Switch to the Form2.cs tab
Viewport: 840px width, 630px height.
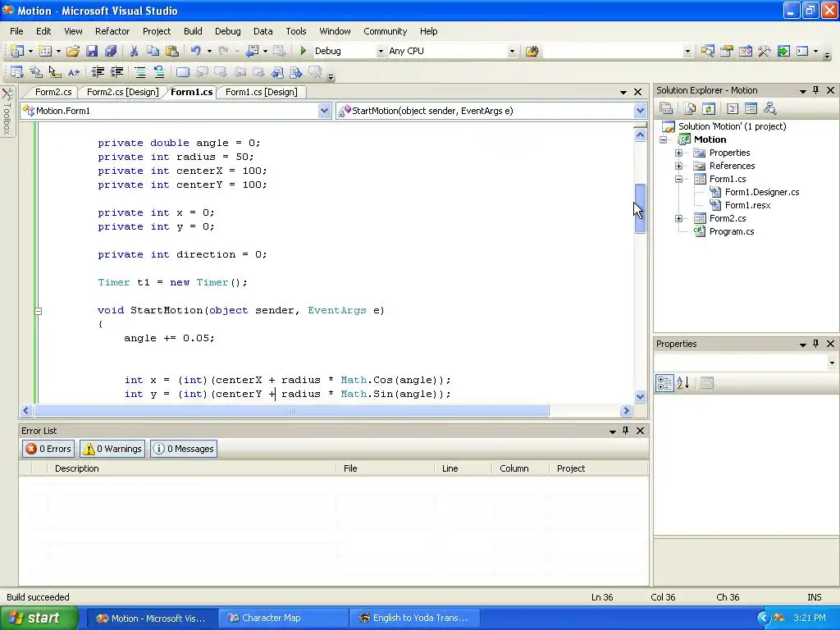tap(53, 92)
